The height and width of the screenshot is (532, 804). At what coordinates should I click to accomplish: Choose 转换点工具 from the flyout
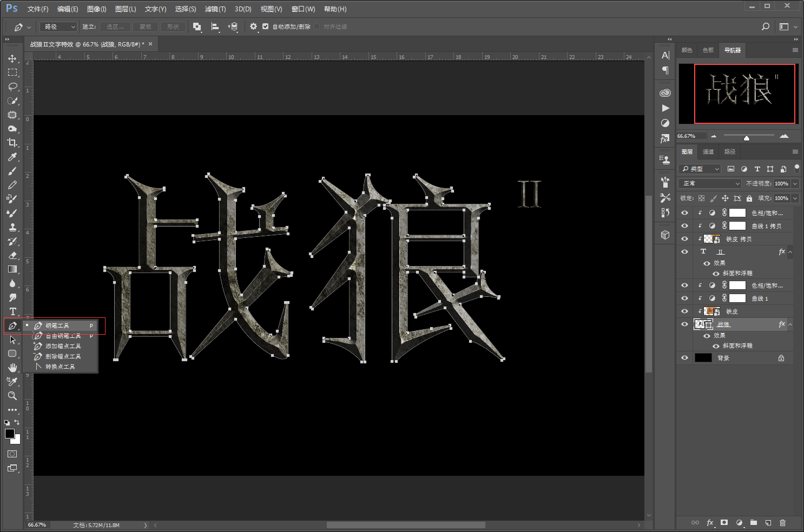coord(60,367)
